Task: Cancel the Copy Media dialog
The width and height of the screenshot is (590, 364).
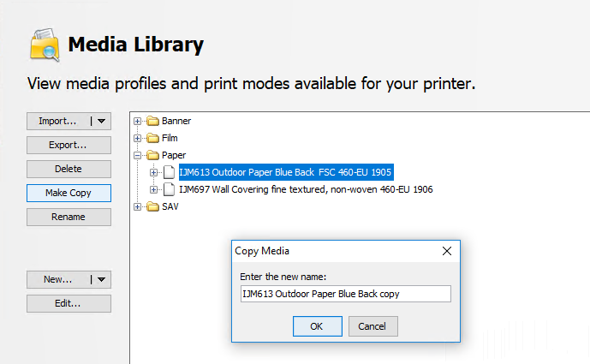Action: [372, 326]
